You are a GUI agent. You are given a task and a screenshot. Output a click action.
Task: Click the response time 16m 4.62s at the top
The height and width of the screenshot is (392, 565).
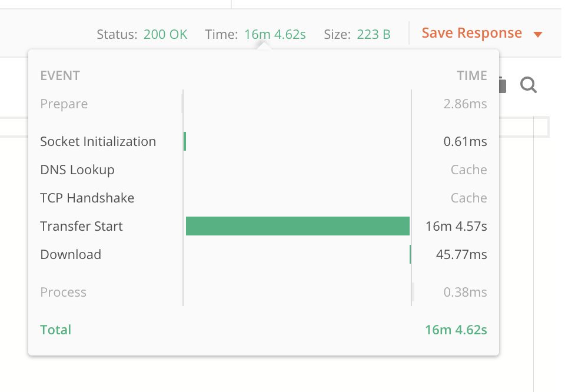(275, 35)
